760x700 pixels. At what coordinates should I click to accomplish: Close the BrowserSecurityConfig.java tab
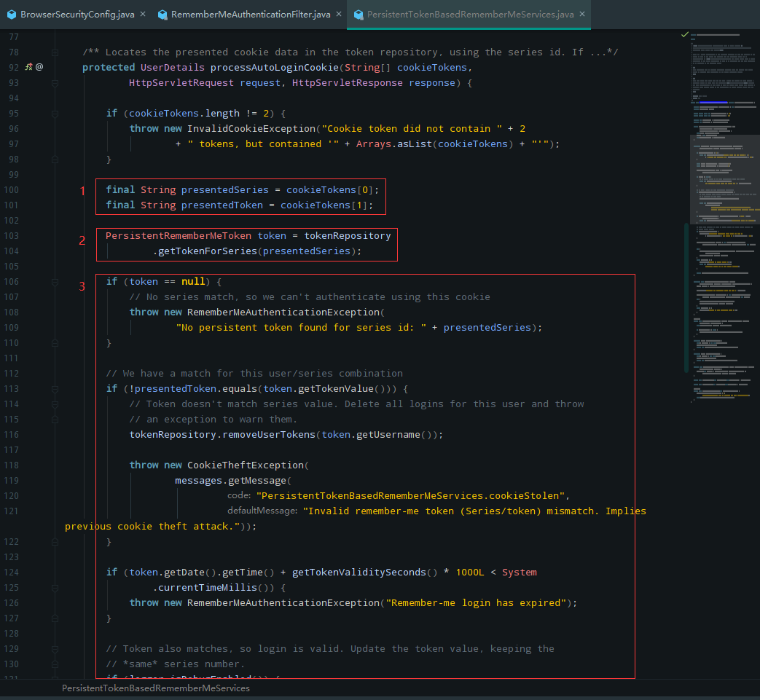point(141,15)
